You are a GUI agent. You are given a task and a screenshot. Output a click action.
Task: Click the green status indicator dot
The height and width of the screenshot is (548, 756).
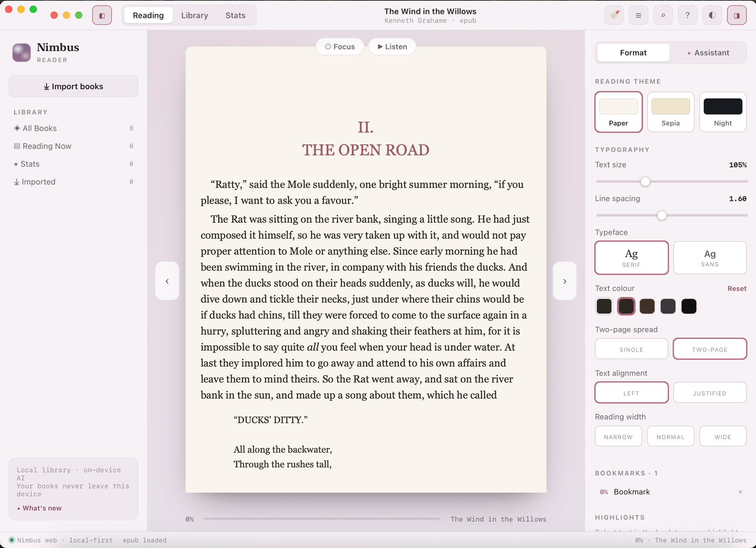coord(12,540)
